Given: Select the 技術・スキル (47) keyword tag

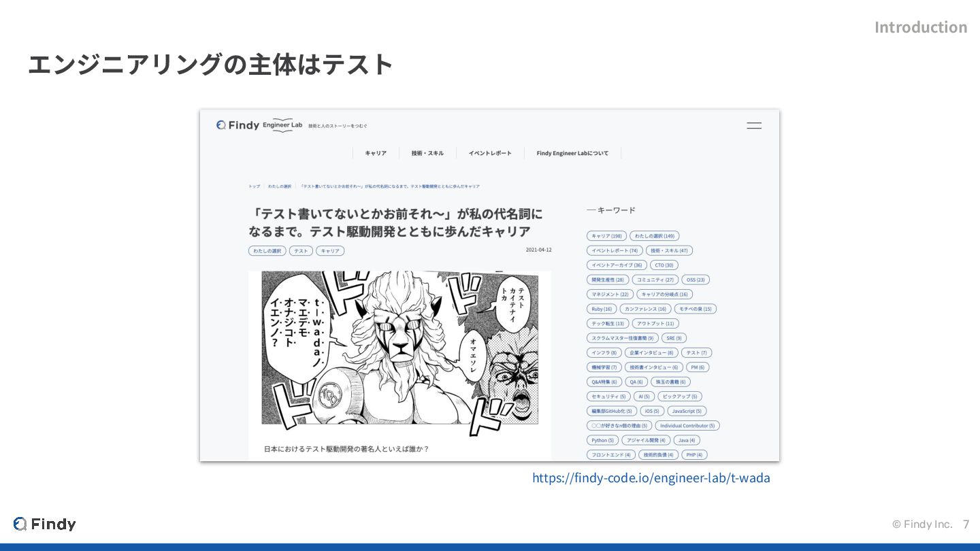Looking at the screenshot, I should (x=669, y=250).
